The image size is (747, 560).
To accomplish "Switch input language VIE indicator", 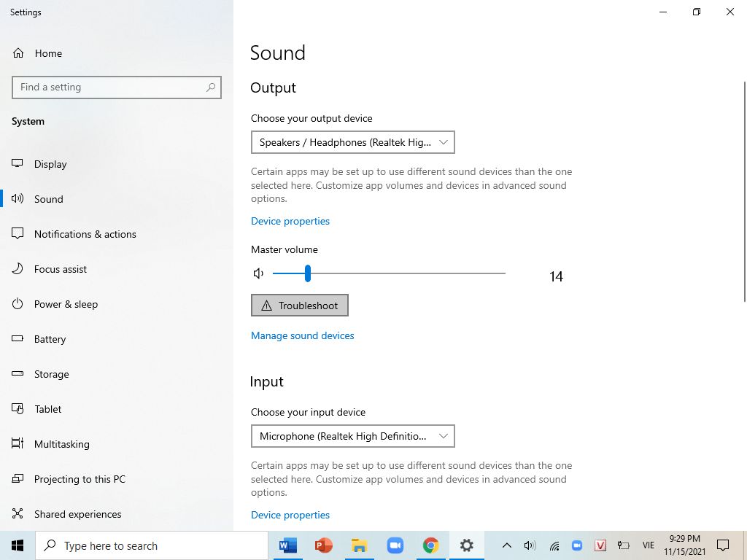I will pos(649,545).
